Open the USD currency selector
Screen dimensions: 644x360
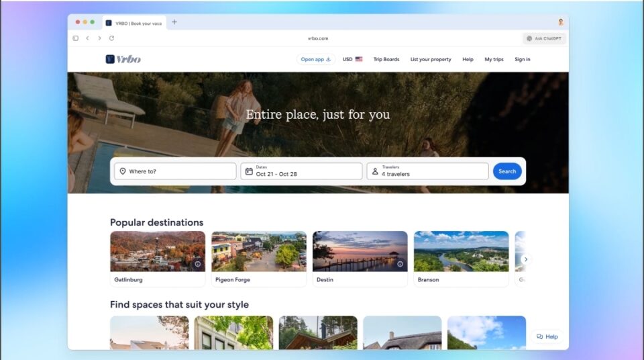coord(352,59)
